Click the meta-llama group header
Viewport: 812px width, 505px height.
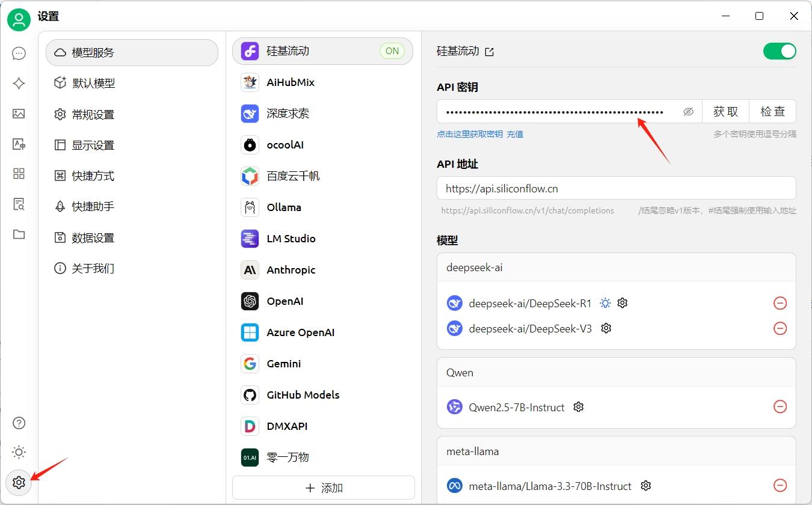pos(617,451)
